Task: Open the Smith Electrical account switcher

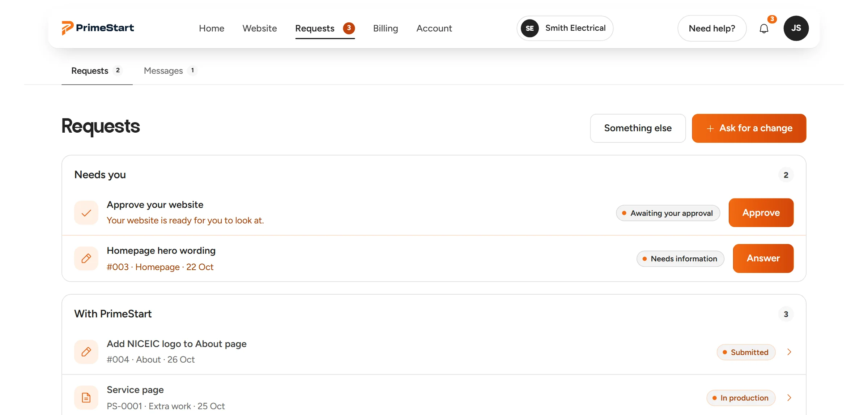Action: click(565, 28)
